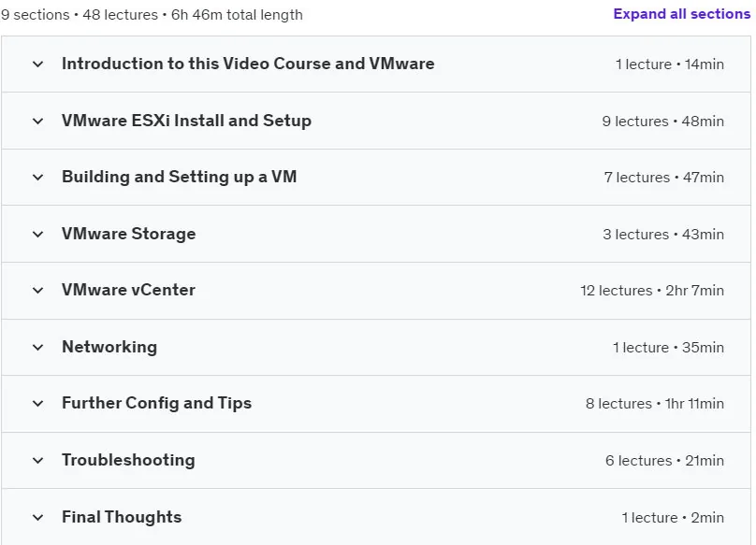
Task: Expand the Introduction to this Video Course chevron
Action: [37, 65]
